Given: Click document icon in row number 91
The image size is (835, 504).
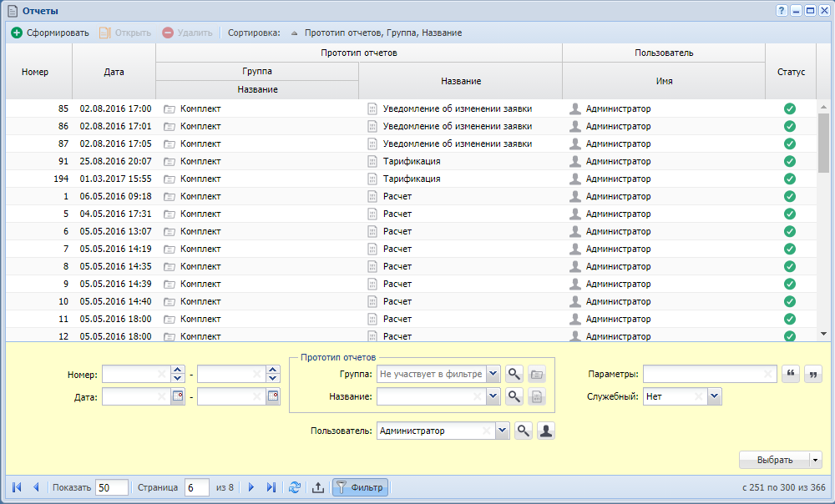Looking at the screenshot, I should (372, 161).
